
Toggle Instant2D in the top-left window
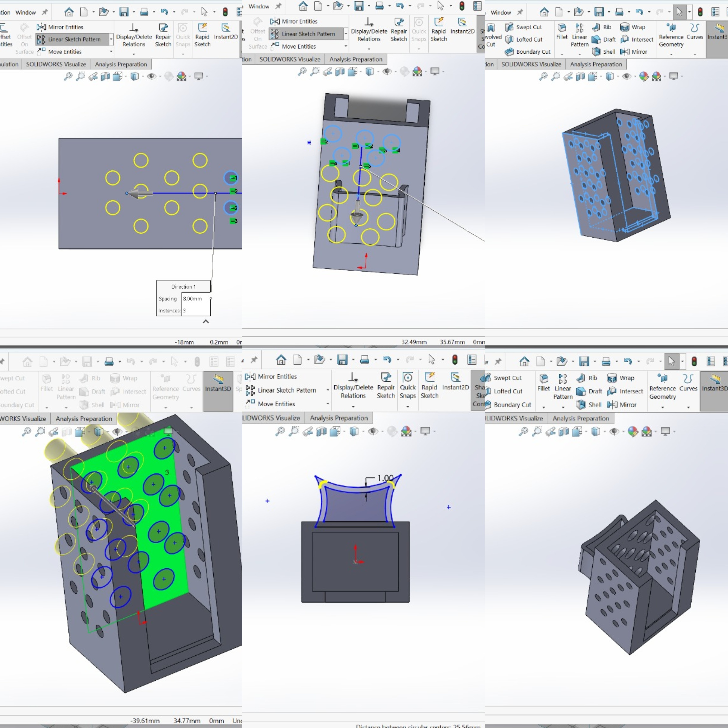point(226,32)
